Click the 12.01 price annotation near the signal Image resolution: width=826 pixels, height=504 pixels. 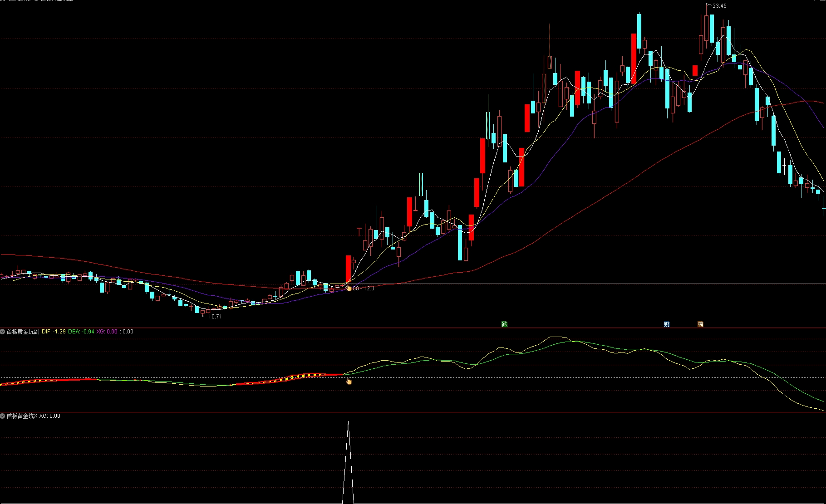tap(370, 289)
